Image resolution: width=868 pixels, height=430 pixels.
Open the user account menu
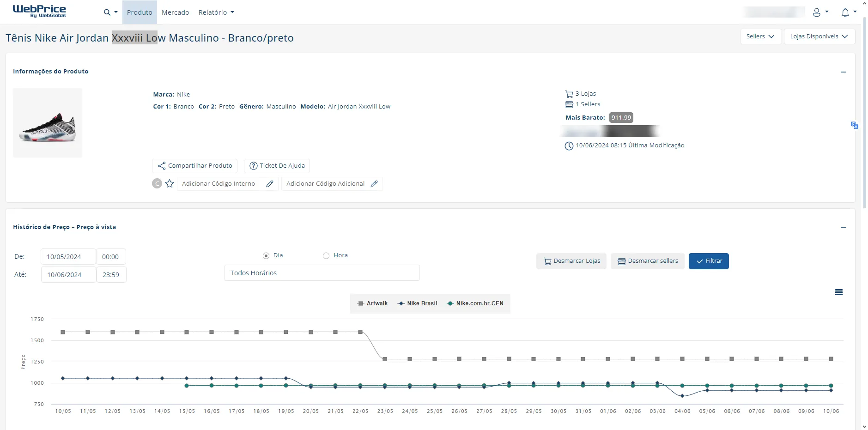click(x=820, y=12)
